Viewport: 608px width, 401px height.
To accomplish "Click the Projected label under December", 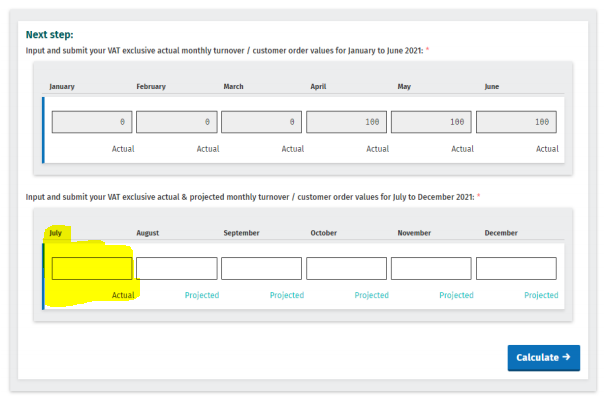I will (x=541, y=295).
